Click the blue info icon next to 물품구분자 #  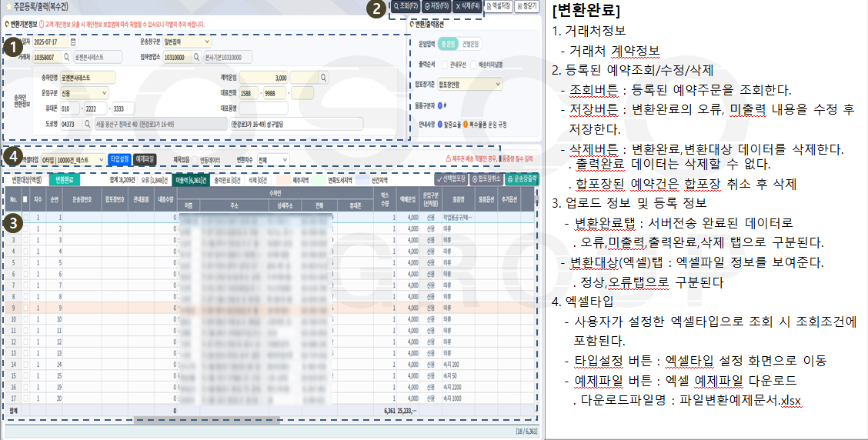pyautogui.click(x=440, y=105)
